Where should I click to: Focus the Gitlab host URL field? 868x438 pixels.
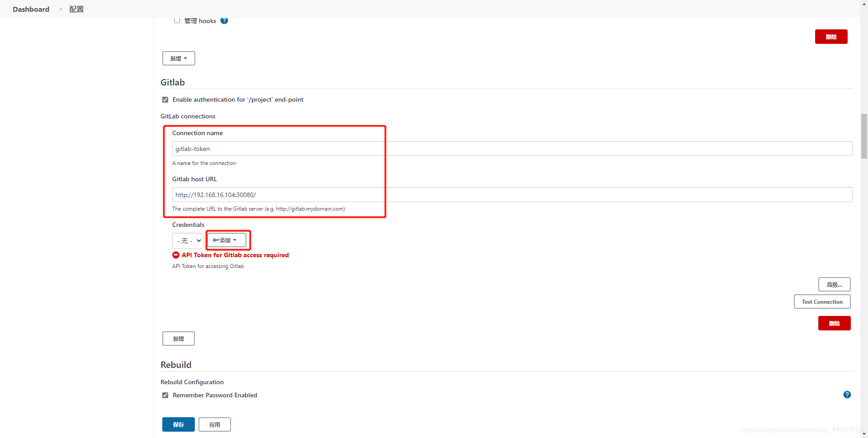[x=512, y=195]
